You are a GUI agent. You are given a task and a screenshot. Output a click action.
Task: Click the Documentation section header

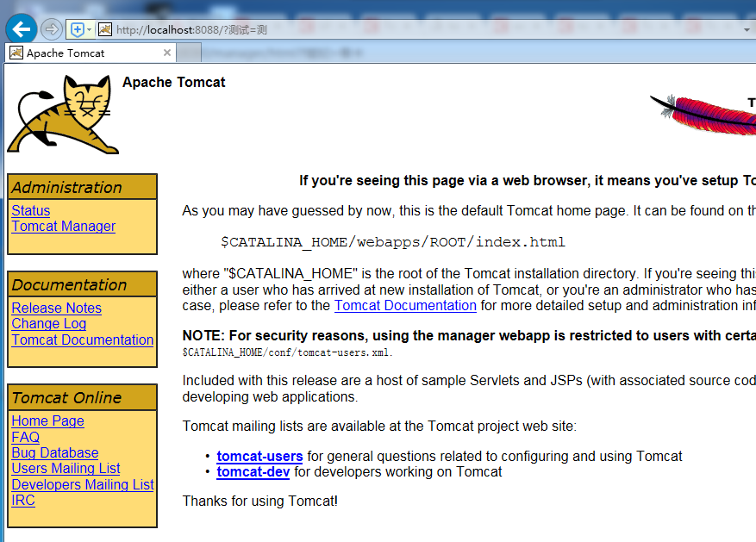(x=83, y=284)
